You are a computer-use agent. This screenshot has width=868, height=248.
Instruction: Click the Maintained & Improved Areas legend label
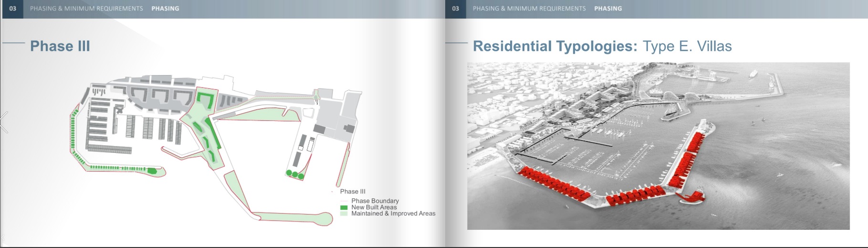[393, 214]
